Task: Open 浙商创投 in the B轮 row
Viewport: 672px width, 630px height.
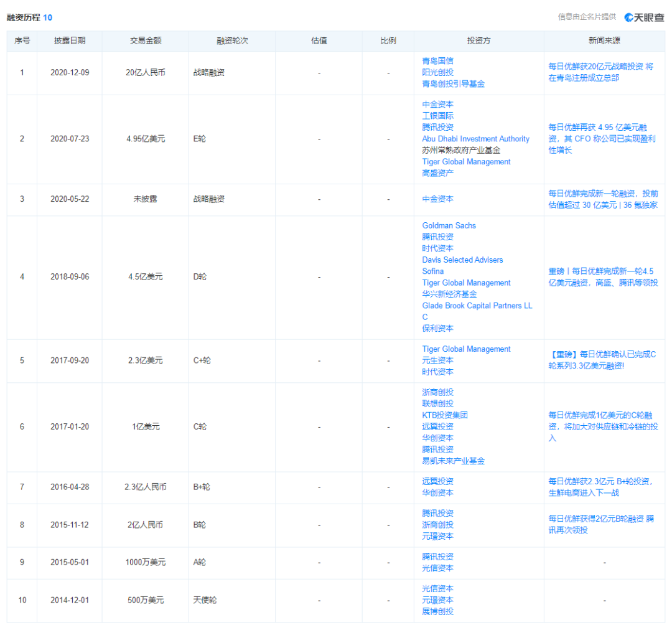Action: coord(437,525)
